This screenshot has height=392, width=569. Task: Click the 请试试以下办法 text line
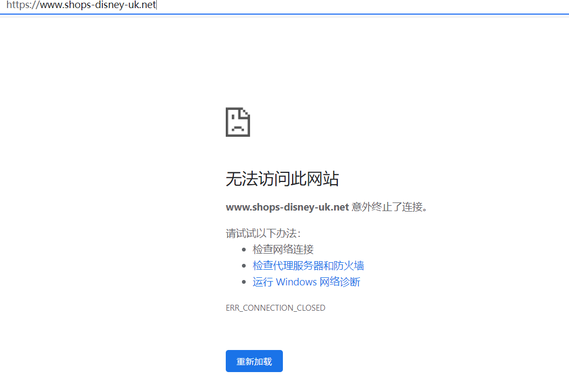(263, 233)
